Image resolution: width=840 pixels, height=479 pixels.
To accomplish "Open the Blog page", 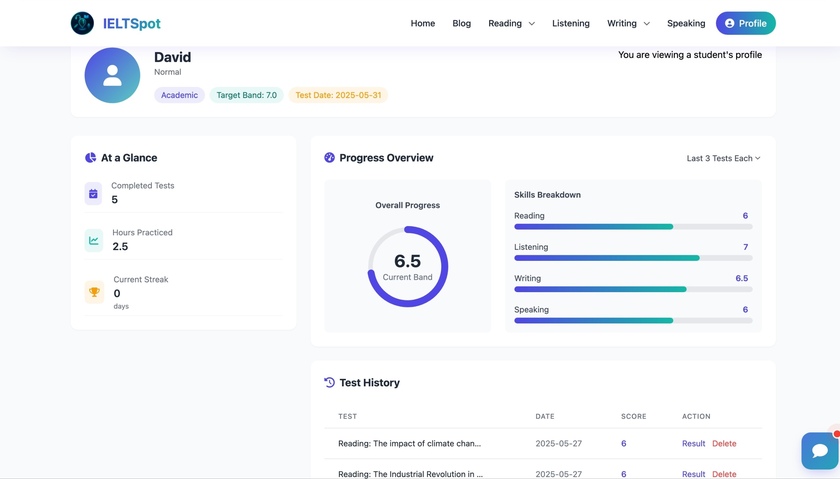I will coord(461,23).
